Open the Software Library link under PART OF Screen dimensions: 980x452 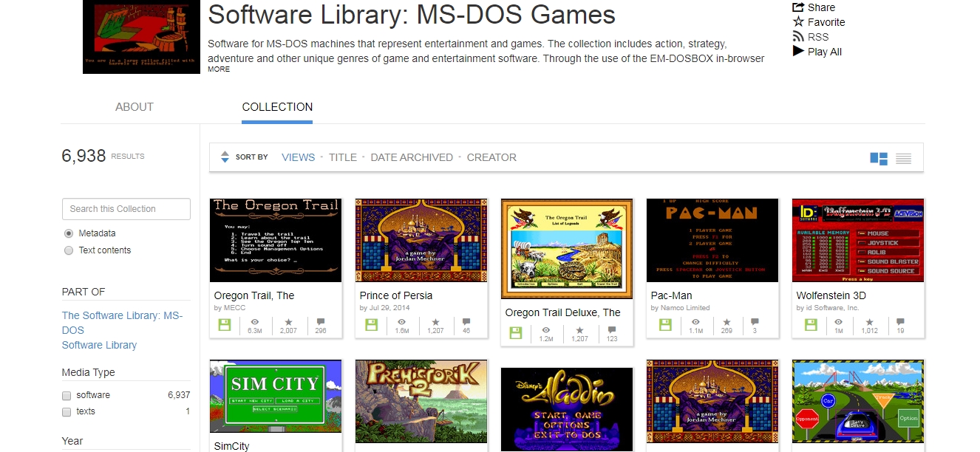[99, 345]
